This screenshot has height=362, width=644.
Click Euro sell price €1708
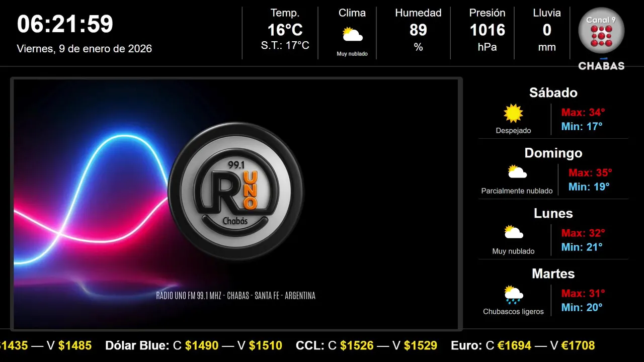[578, 345]
